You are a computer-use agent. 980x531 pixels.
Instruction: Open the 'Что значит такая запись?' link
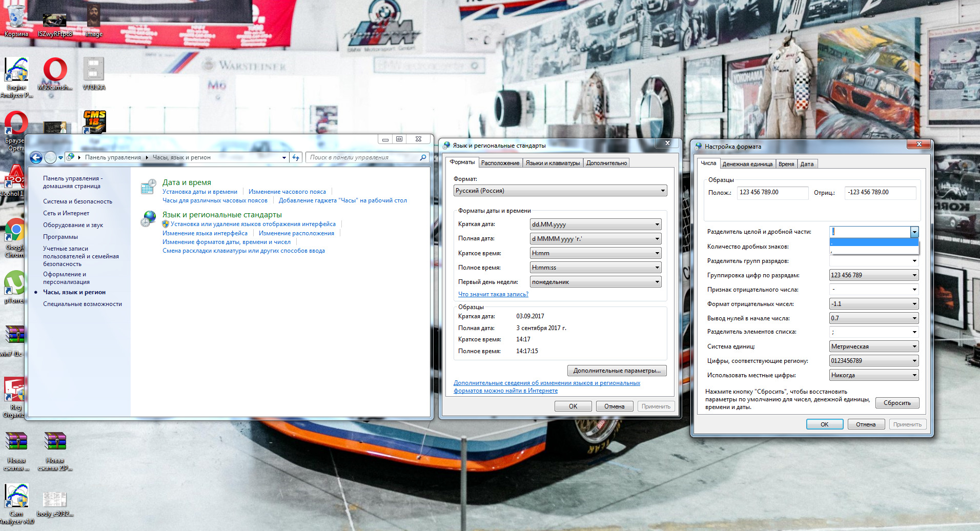[x=493, y=294]
